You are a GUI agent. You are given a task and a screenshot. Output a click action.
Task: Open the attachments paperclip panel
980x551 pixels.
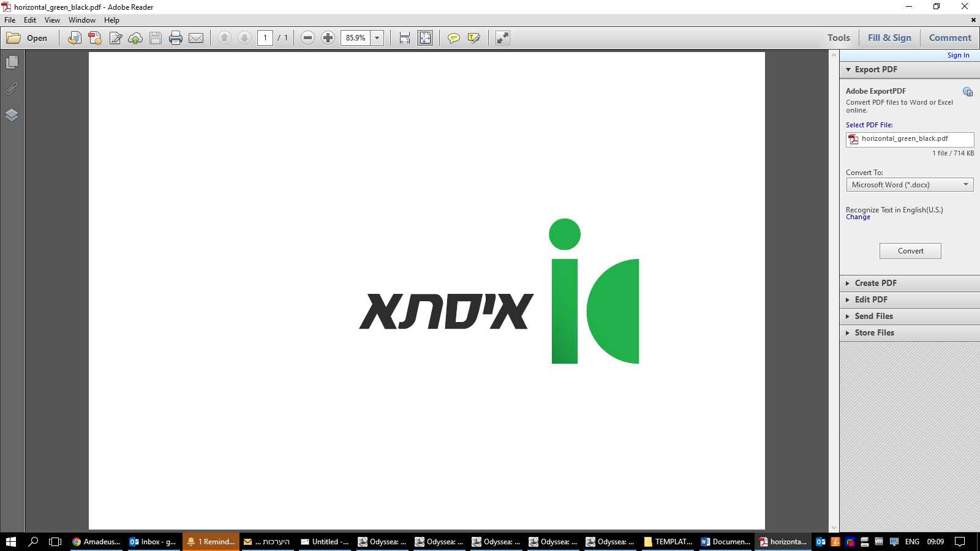(x=12, y=89)
